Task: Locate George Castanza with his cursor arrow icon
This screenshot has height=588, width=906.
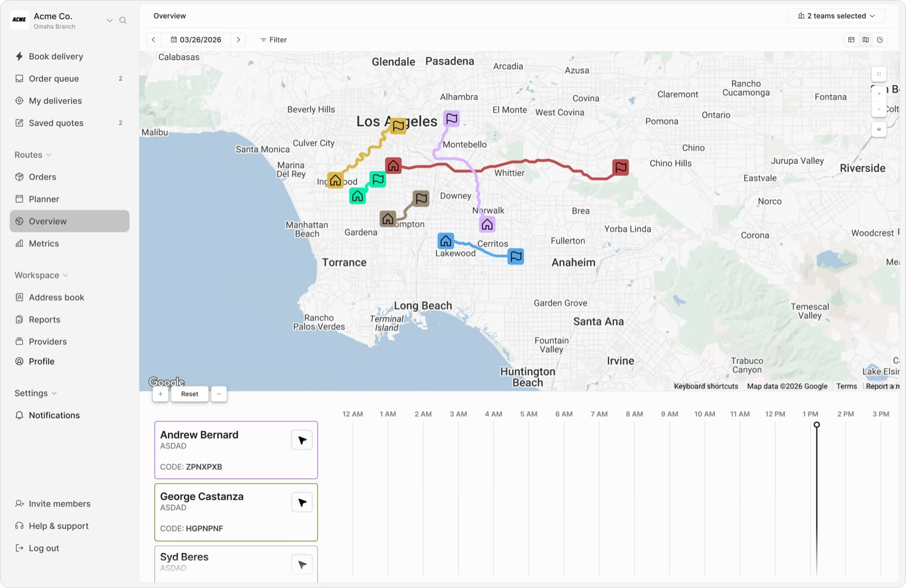Action: (302, 501)
